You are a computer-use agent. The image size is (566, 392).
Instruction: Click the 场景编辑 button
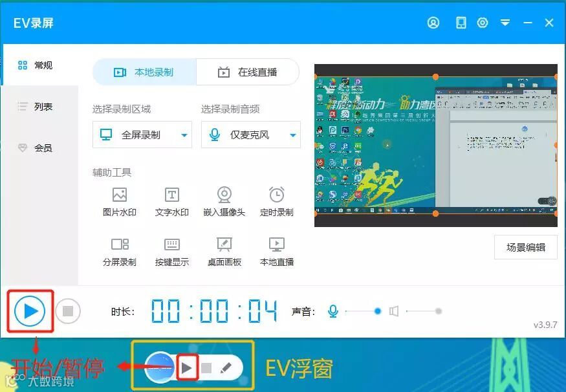[x=525, y=247]
